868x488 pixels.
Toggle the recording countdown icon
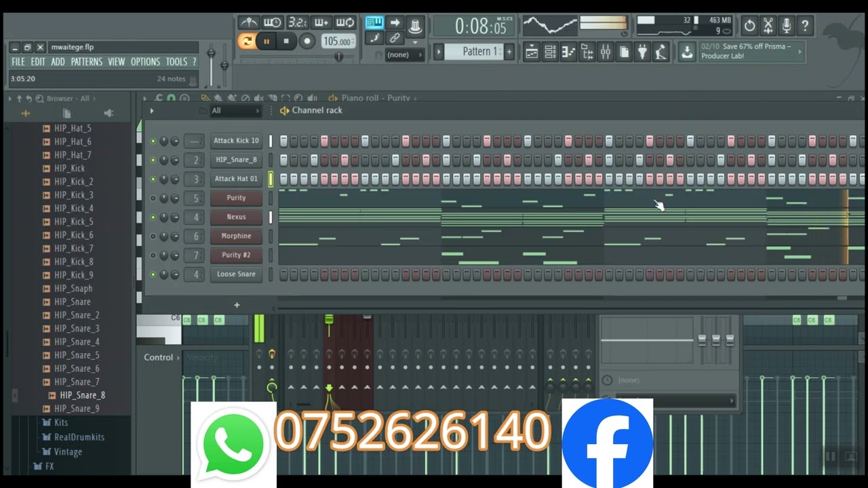[x=296, y=23]
